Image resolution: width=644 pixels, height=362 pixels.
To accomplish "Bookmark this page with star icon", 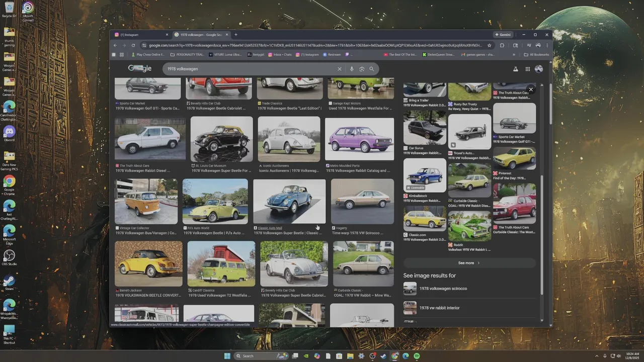I will (489, 45).
